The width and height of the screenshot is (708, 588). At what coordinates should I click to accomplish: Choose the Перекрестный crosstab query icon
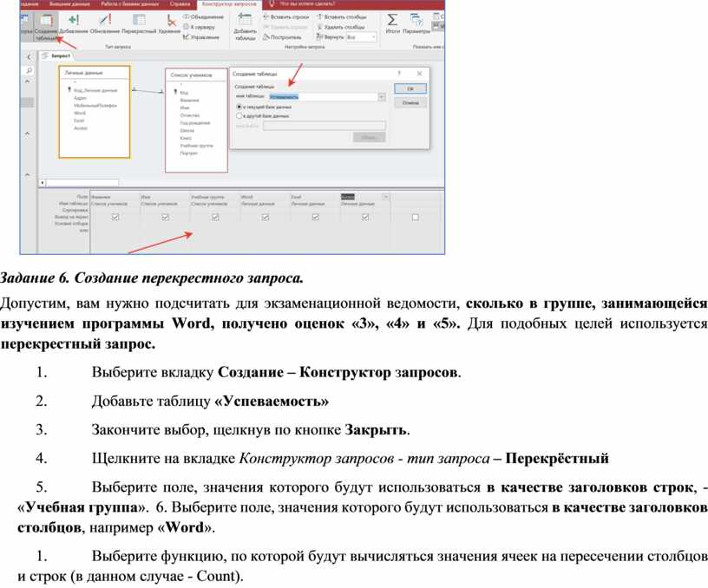tap(139, 24)
